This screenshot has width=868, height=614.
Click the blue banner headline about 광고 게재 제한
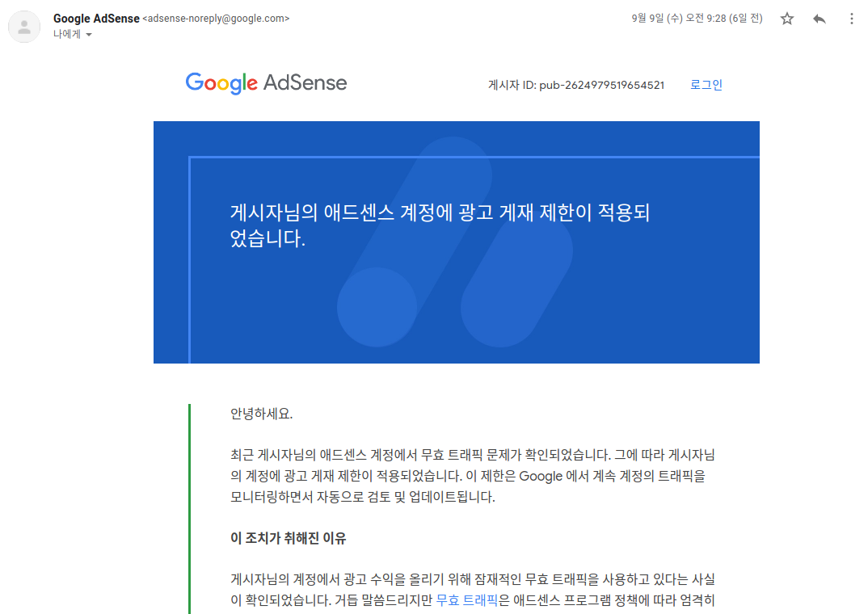coord(440,225)
